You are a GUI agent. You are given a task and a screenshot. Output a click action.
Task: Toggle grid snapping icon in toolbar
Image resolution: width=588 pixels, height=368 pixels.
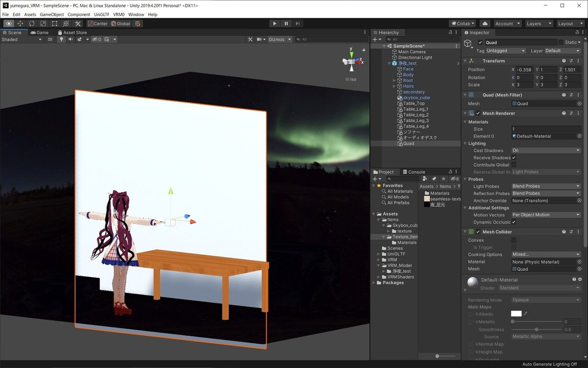coord(138,24)
